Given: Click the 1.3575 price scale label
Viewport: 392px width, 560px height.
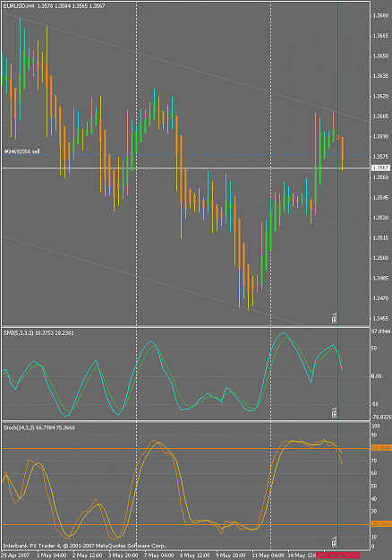Looking at the screenshot, I should coord(380,157).
